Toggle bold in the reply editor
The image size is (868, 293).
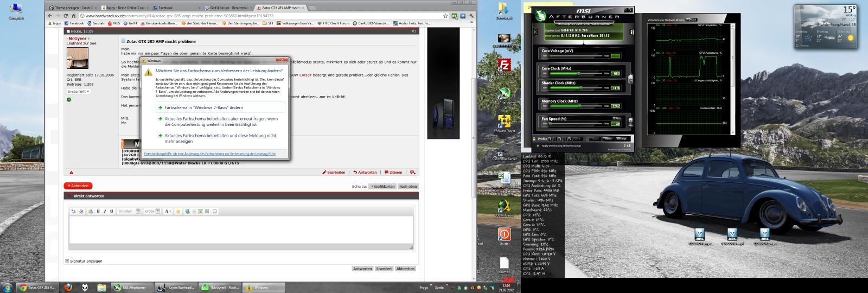(98, 211)
